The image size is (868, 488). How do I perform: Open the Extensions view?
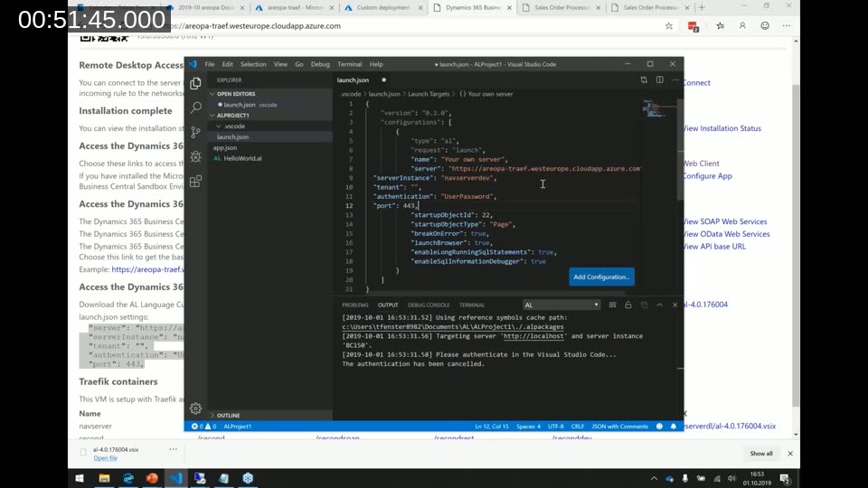tap(195, 182)
